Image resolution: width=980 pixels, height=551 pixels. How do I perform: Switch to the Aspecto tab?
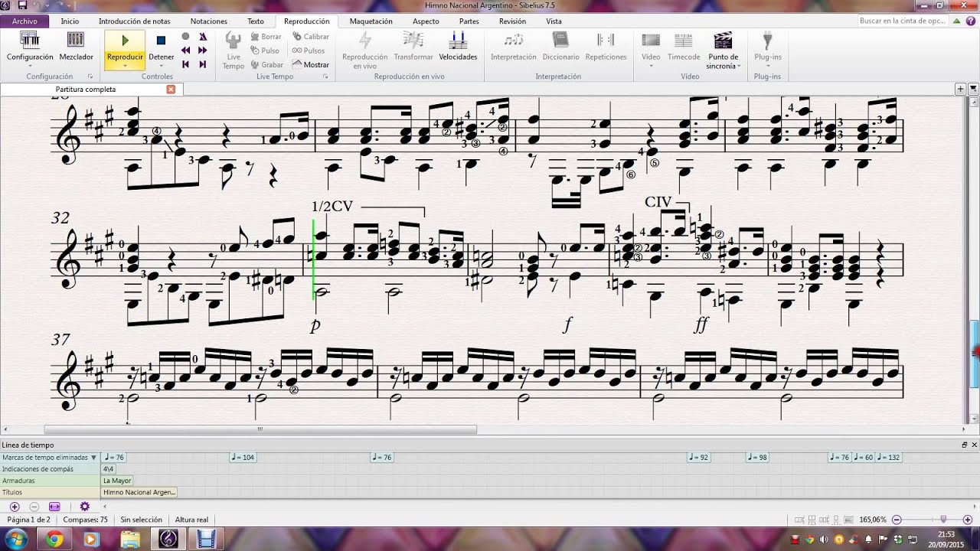tap(426, 21)
